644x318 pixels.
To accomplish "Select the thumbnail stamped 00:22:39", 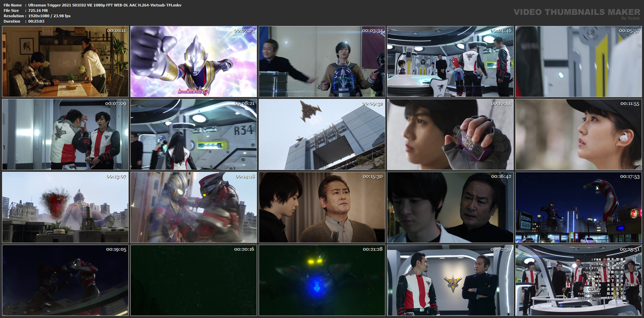I will pos(450,280).
